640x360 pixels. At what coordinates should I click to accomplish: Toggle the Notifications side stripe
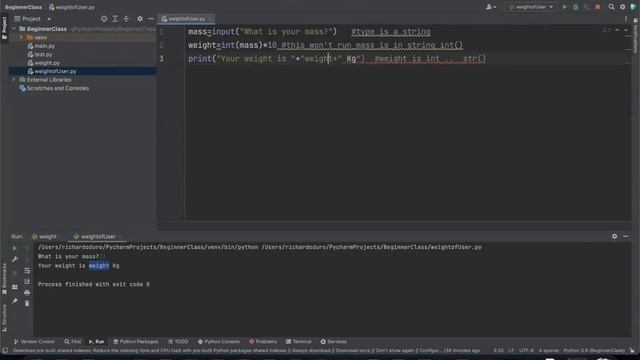pos(636,36)
